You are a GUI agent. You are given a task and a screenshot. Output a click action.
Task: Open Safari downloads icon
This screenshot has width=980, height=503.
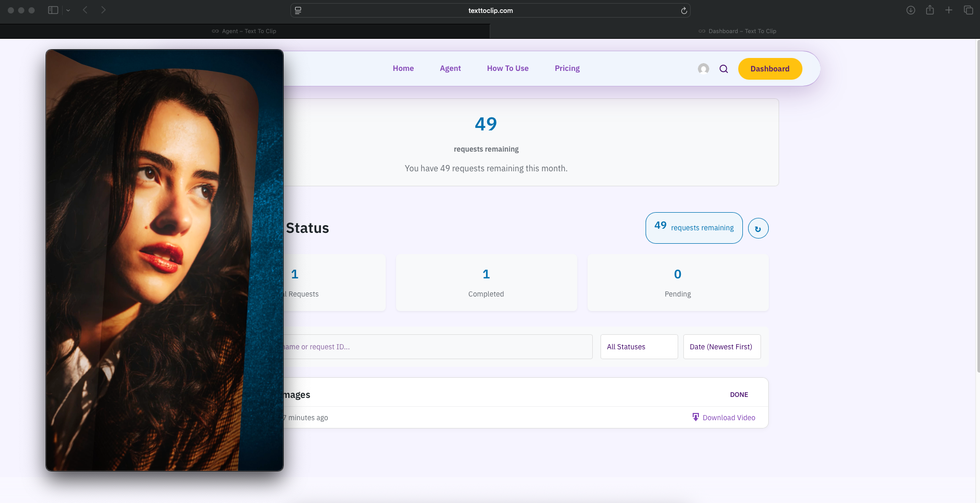911,10
